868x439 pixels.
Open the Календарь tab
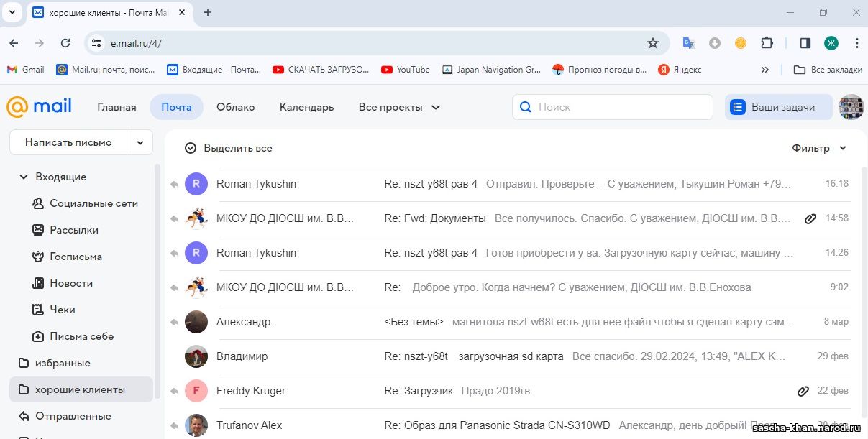pyautogui.click(x=306, y=107)
